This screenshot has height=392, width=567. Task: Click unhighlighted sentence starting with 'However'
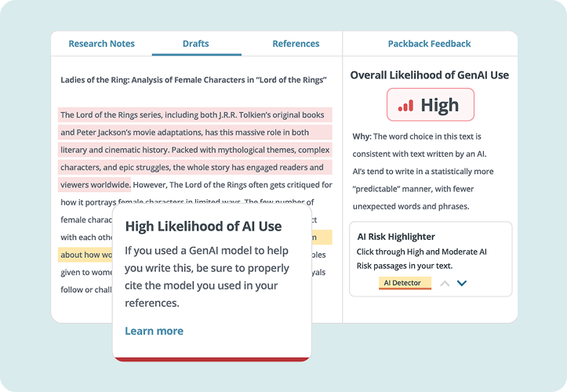point(232,185)
